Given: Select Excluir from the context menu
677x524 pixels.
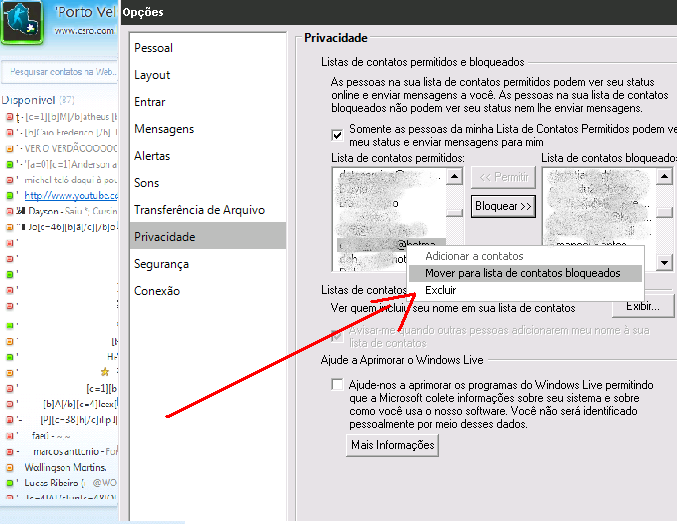Looking at the screenshot, I should [x=441, y=290].
